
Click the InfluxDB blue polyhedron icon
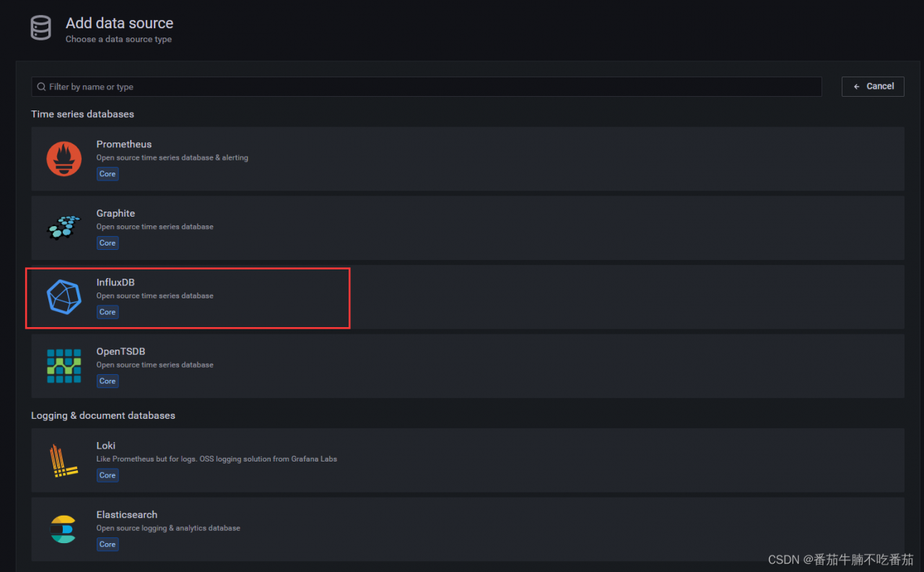point(64,297)
